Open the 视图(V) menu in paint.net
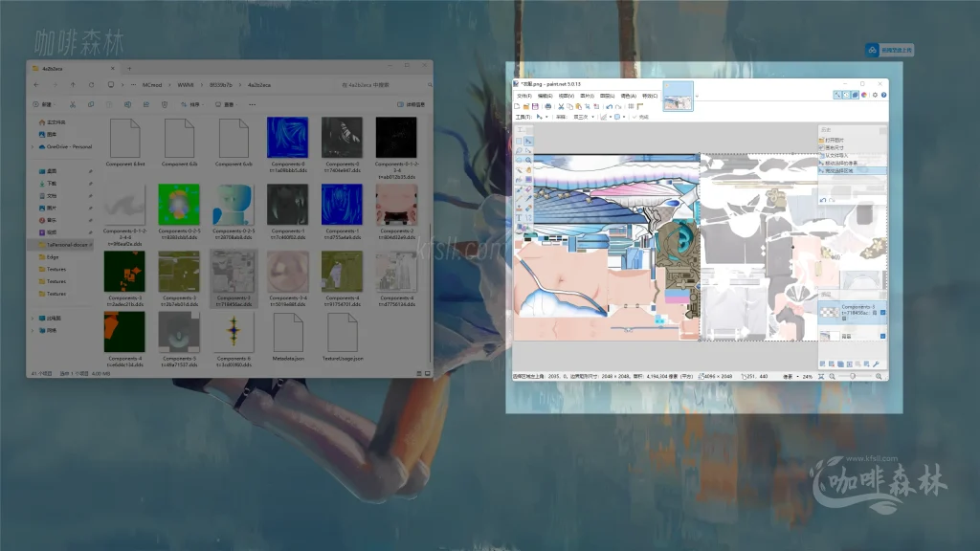This screenshot has width=980, height=551. coord(567,97)
